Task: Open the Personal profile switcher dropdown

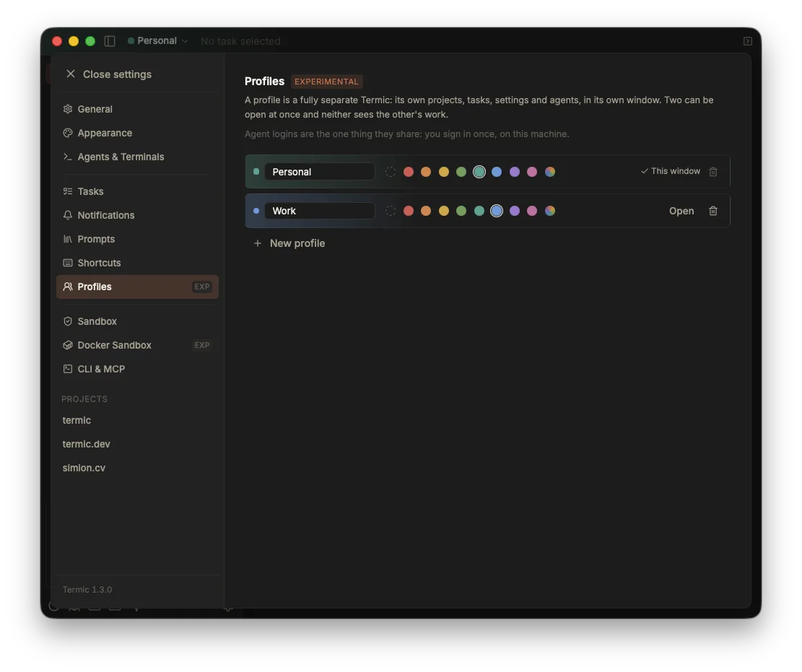Action: coord(157,41)
